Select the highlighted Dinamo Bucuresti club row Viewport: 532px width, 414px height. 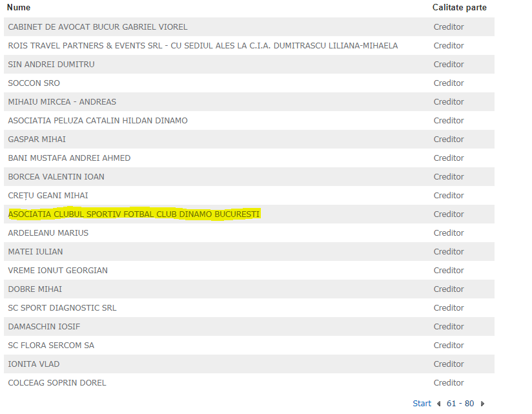pyautogui.click(x=134, y=214)
